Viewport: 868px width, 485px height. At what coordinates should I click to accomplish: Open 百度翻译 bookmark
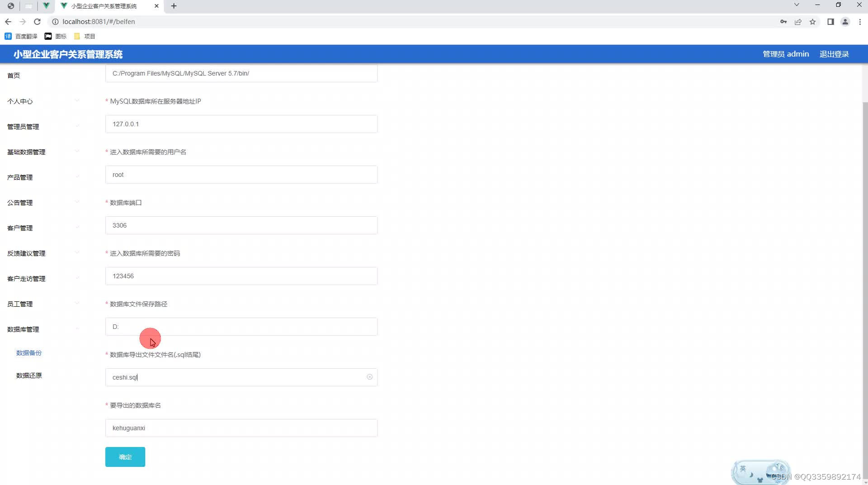21,36
